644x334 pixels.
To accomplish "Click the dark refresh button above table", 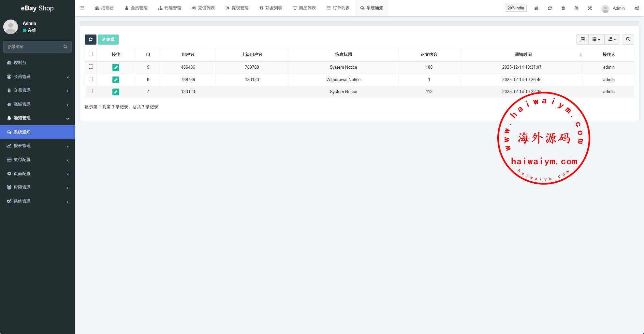I will tap(91, 39).
